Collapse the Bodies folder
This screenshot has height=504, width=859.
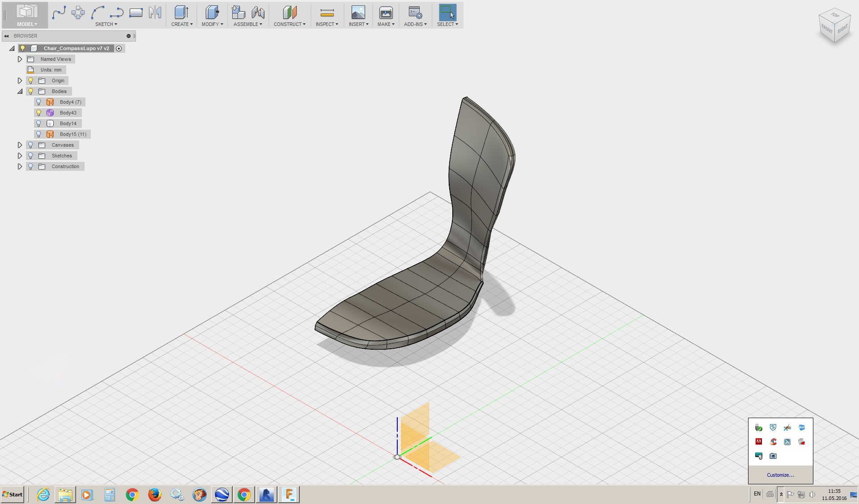click(20, 91)
